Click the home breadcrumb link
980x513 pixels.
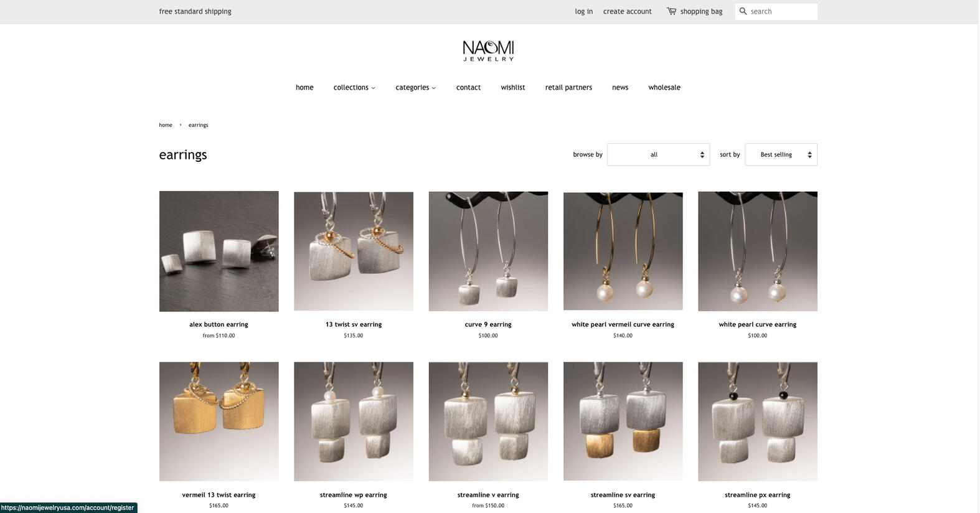[x=166, y=125]
